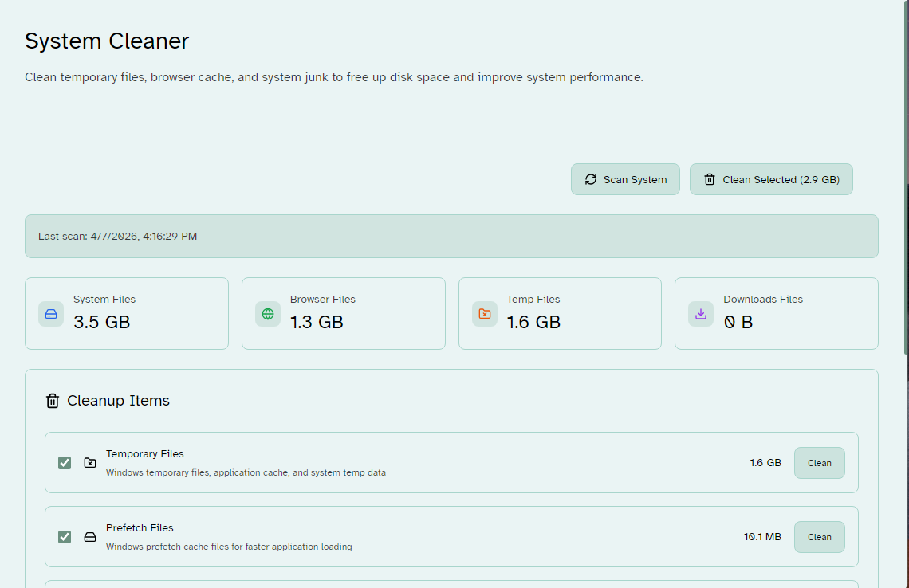Click the System Cleaner page title
The image size is (909, 588).
point(107,41)
